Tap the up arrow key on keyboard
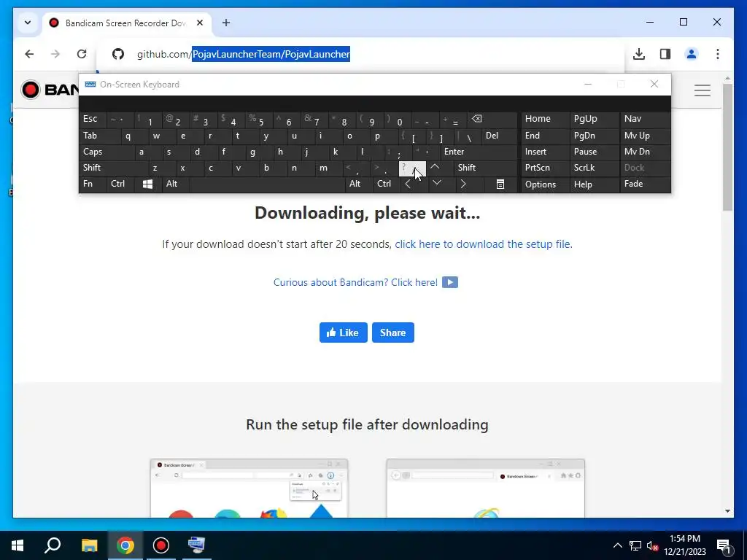The height and width of the screenshot is (560, 747). click(435, 168)
